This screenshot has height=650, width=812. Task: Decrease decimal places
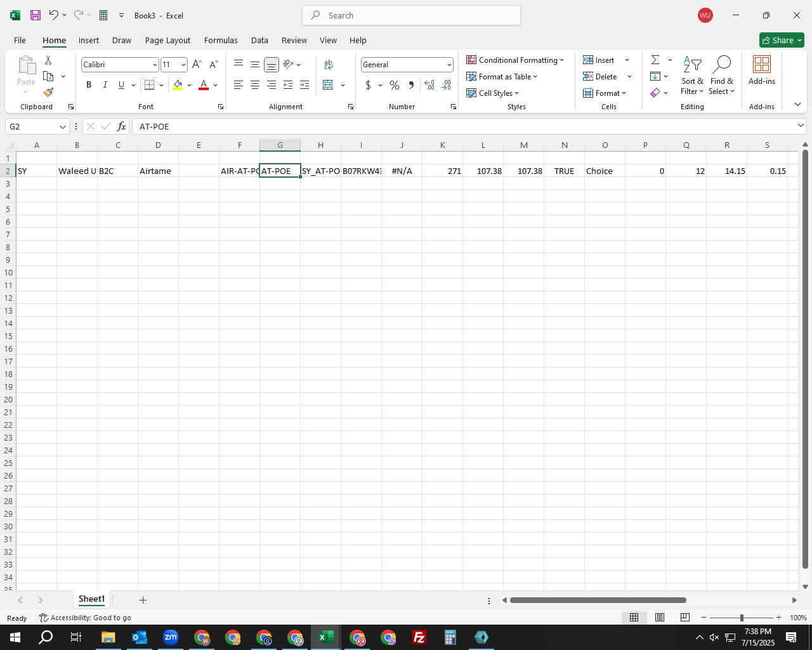(x=446, y=85)
